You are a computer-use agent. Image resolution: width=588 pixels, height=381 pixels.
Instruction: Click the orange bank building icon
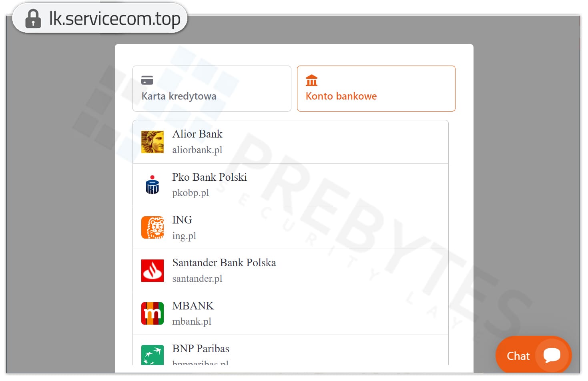[311, 80]
